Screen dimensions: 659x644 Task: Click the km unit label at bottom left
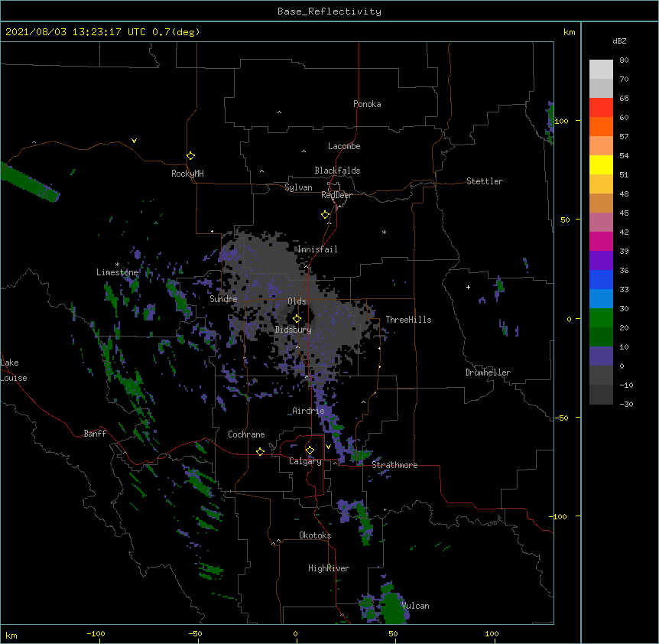pos(11,635)
